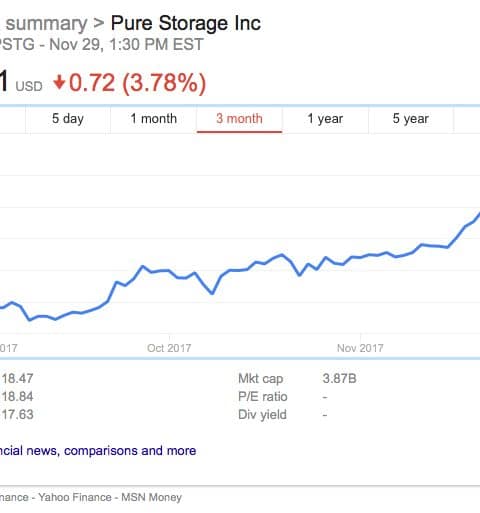Viewport: 480px width, 513px height.
Task: Switch chart to 1 year
Action: [325, 119]
